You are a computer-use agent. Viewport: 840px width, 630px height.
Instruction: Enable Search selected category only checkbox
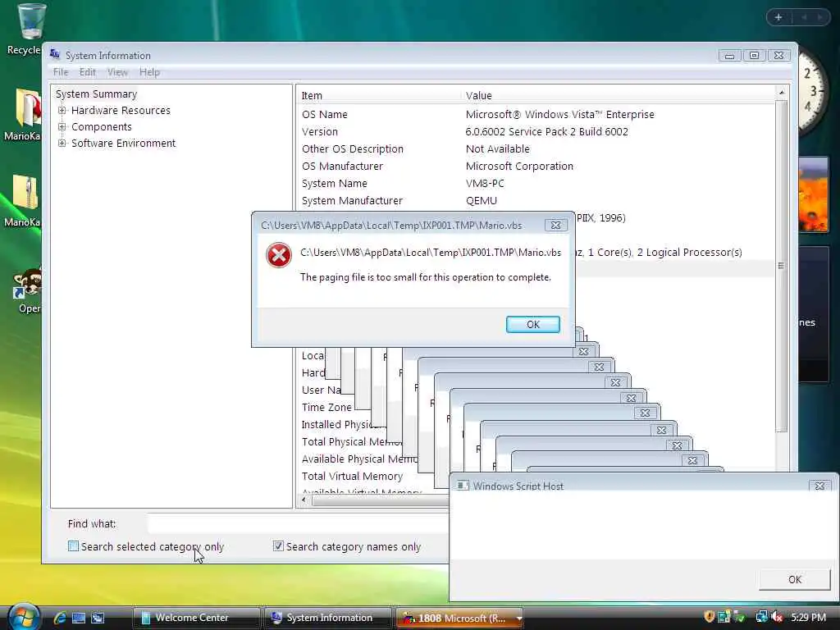tap(73, 546)
